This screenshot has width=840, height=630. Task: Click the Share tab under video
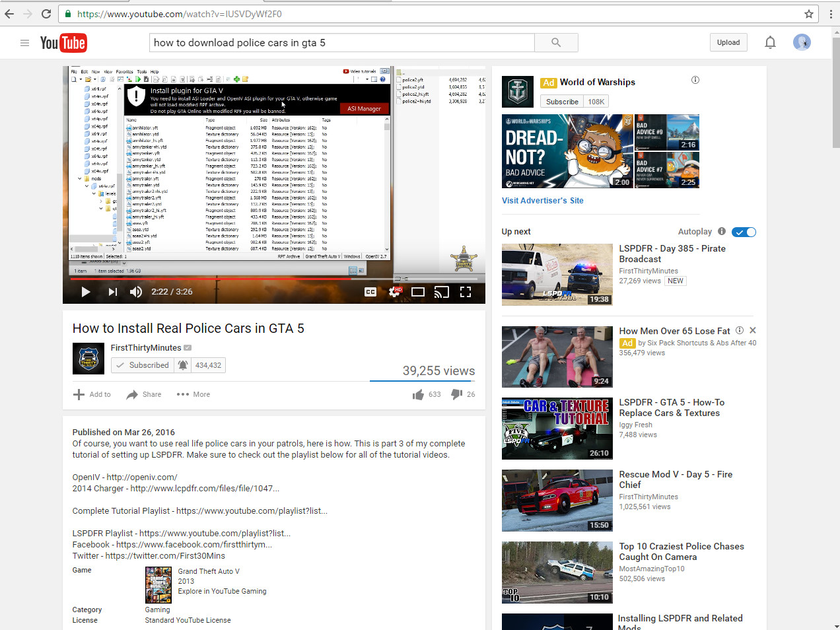[144, 394]
